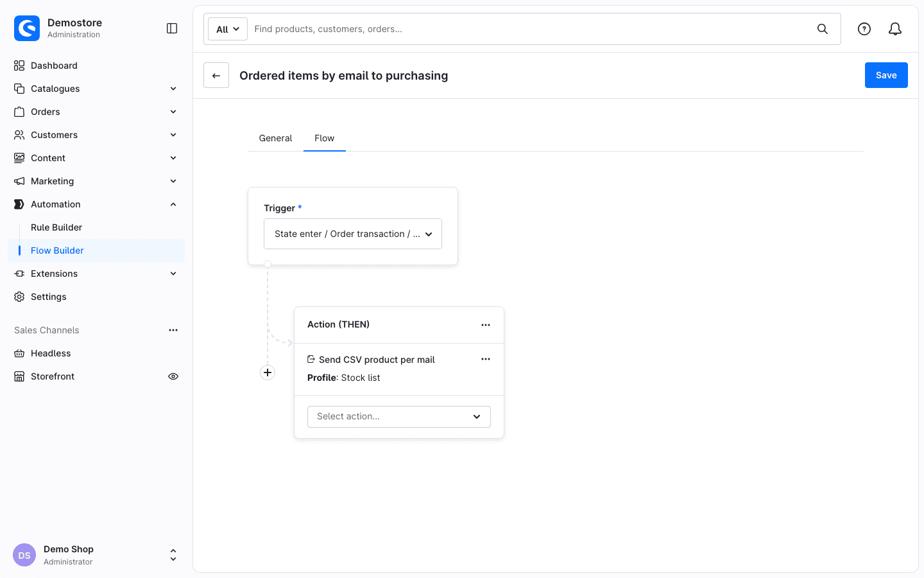Expand the Customers menu chevron

point(173,135)
